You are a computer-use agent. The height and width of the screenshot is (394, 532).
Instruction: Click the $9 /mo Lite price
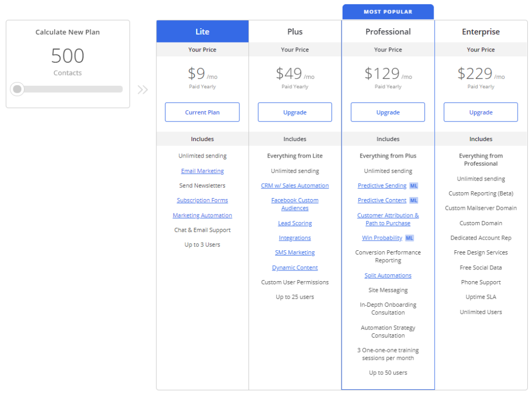pos(202,73)
